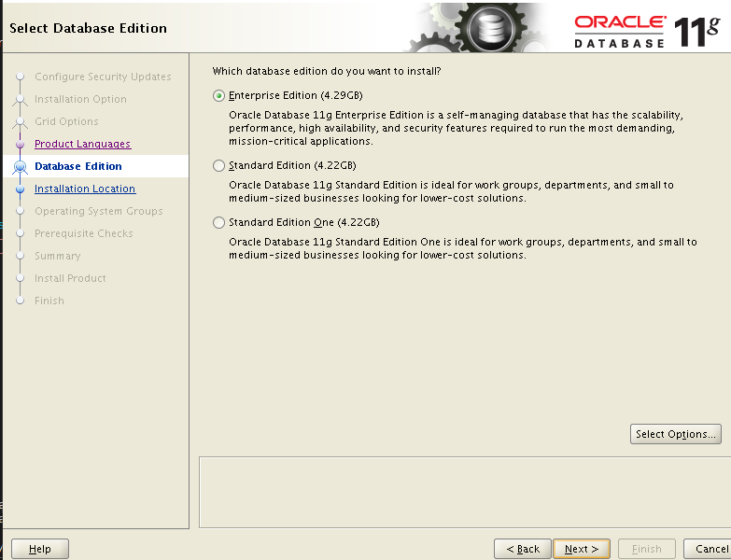
Task: Click 'Grid Options' step text
Action: (66, 121)
